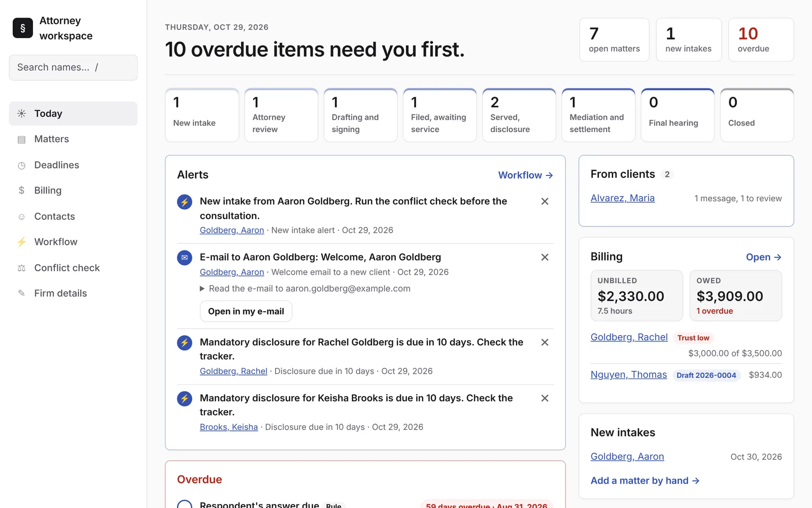Open Goldberg, Aaron under New intakes
The height and width of the screenshot is (508, 812).
pyautogui.click(x=627, y=457)
